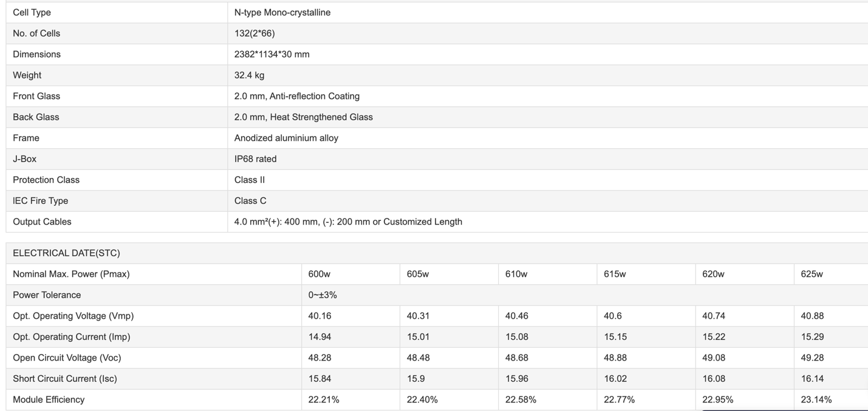
Task: Select the 32.4 kg weight value
Action: coord(249,75)
